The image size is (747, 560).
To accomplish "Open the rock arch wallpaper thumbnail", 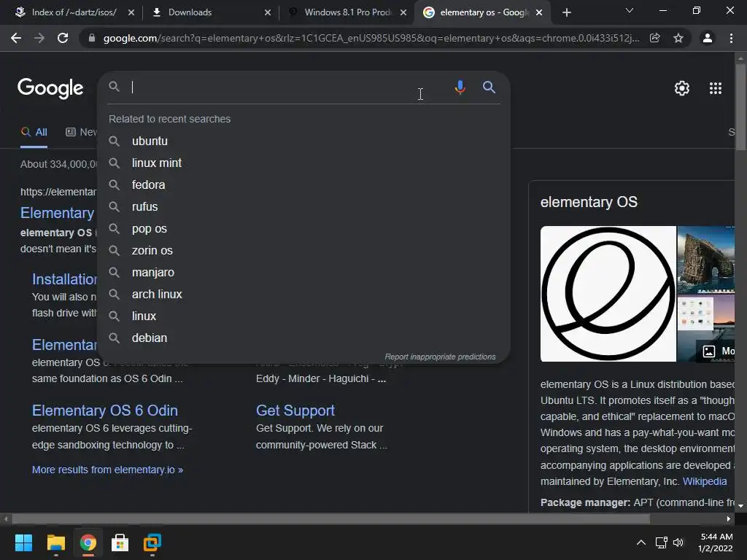I will coord(705,260).
